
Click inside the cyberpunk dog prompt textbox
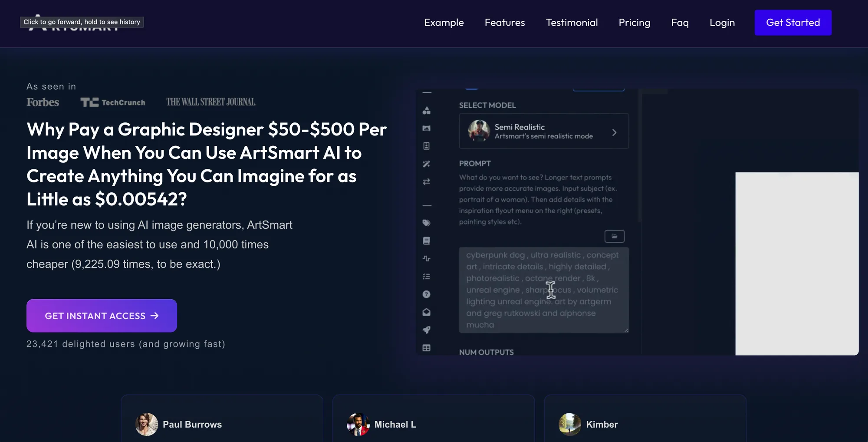click(x=544, y=290)
